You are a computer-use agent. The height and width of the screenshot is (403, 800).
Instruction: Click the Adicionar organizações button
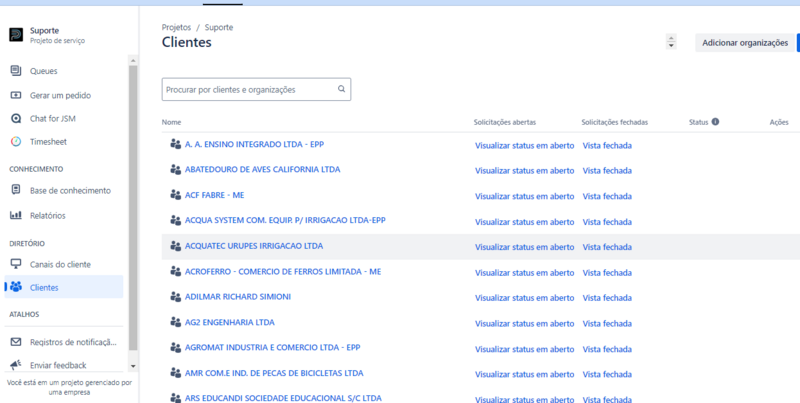[x=745, y=43]
